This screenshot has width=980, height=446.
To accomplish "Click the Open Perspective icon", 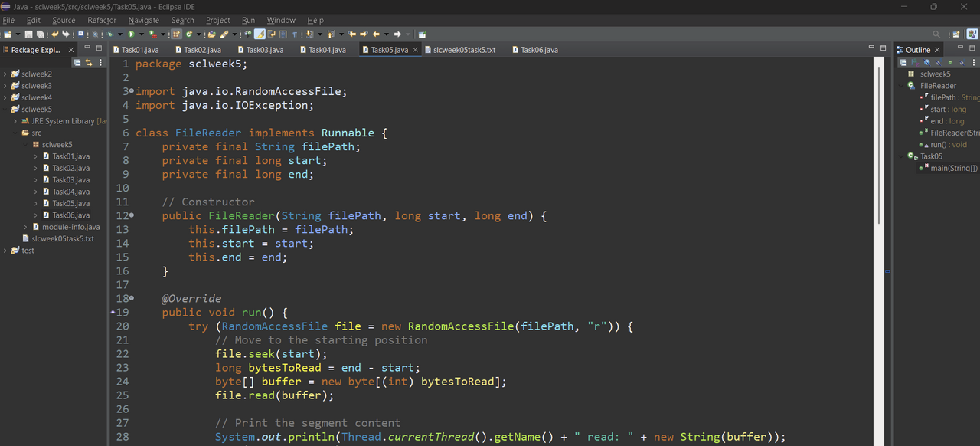I will click(x=955, y=34).
